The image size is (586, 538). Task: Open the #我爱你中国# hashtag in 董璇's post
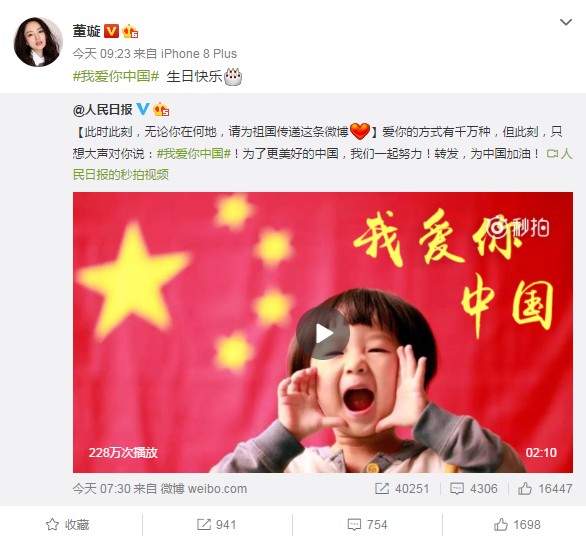pyautogui.click(x=116, y=76)
